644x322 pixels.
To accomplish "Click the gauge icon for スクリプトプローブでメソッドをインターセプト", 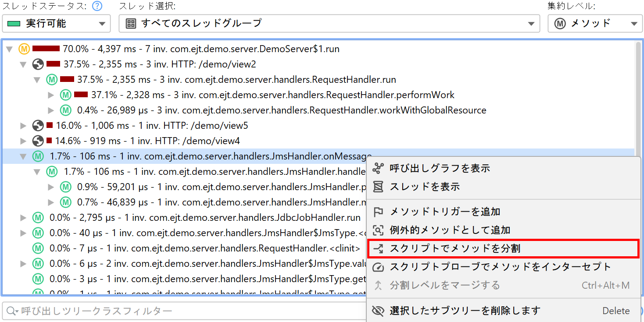I will (378, 267).
